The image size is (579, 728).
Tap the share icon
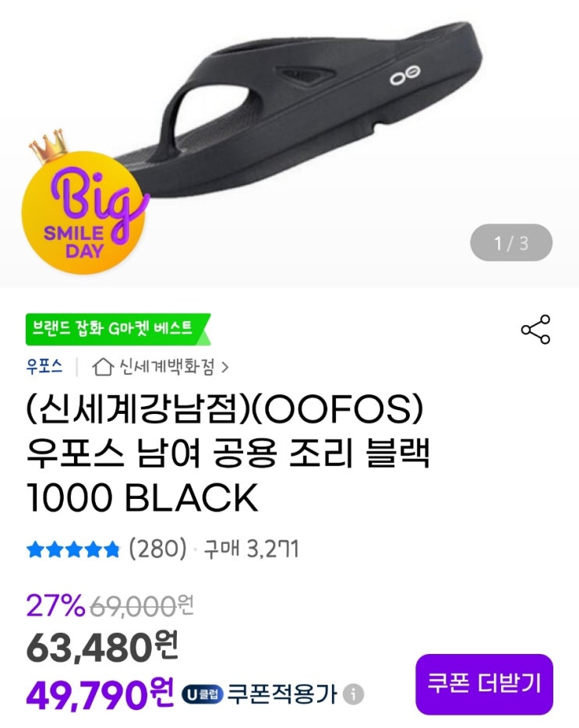535,329
